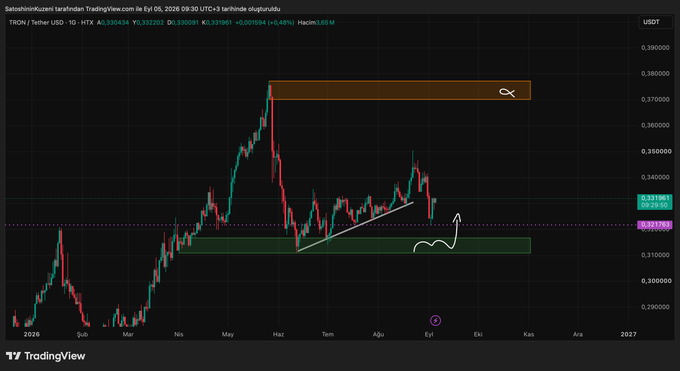
Task: Click the 0,380000 price axis label
Action: (x=655, y=74)
